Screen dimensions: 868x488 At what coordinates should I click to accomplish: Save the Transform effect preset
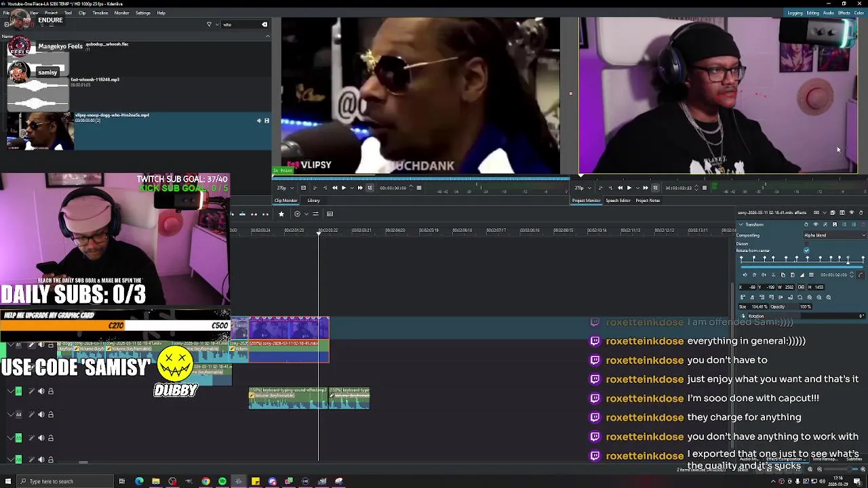[x=835, y=224]
